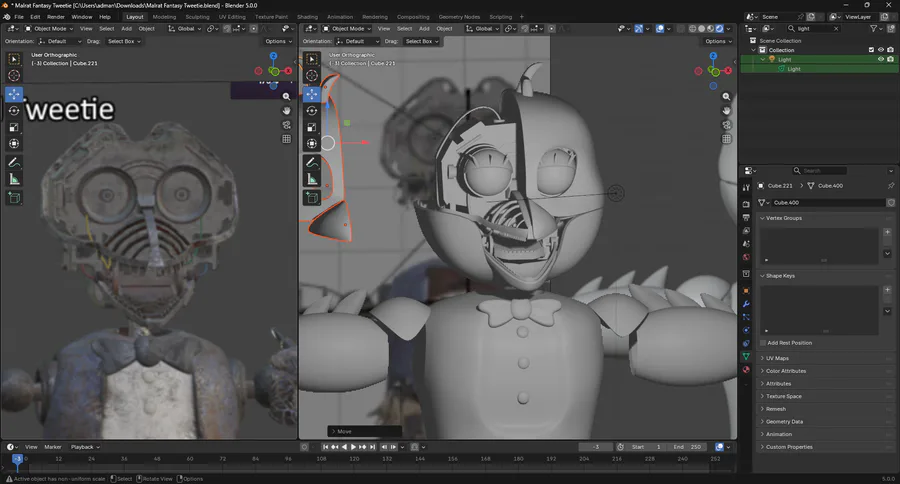Screen dimensions: 900x484
Task: Switch perspective/orthographic grid icon in right viewport
Action: point(726,138)
